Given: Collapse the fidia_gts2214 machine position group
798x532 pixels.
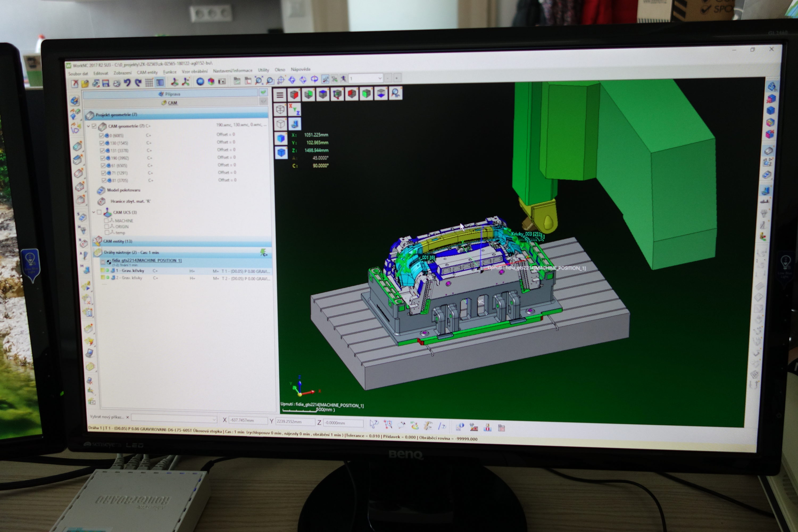Looking at the screenshot, I should click(103, 262).
